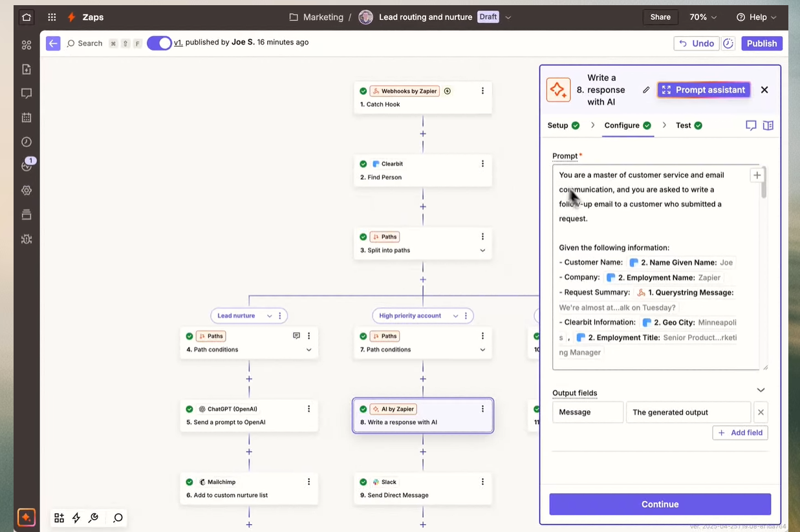The width and height of the screenshot is (800, 532).
Task: Open three-dot menu on Send Direct Message step
Action: tap(482, 482)
